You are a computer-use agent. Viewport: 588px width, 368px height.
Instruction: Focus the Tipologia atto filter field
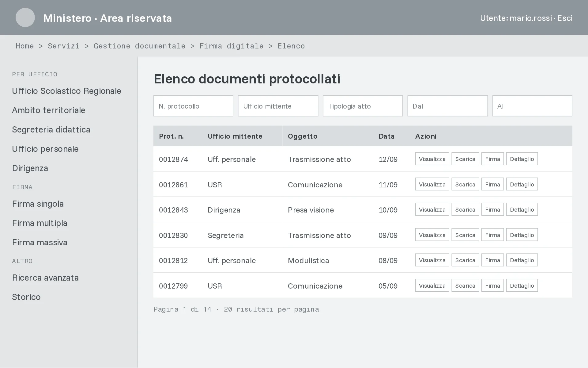click(363, 106)
